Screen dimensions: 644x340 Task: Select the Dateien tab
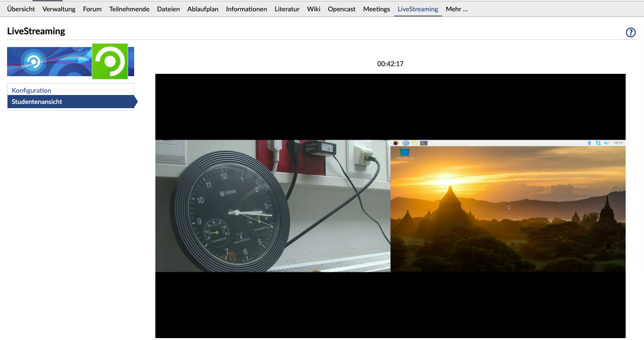[x=168, y=9]
